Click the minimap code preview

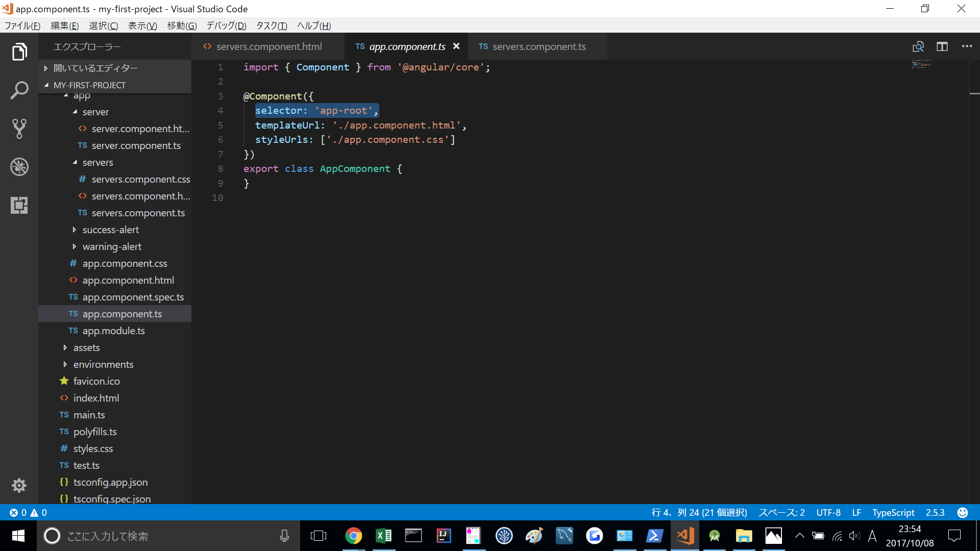(922, 64)
